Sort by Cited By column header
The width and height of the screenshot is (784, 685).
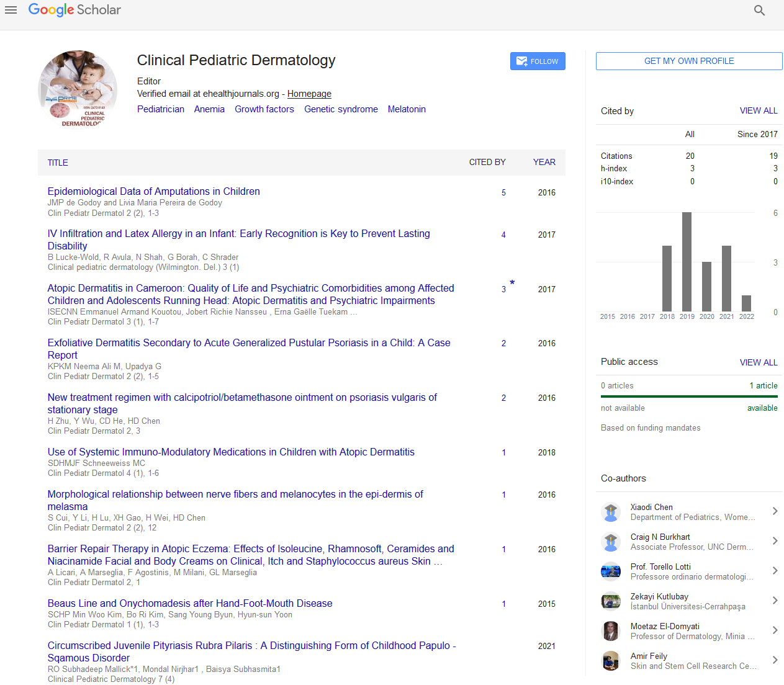(487, 162)
